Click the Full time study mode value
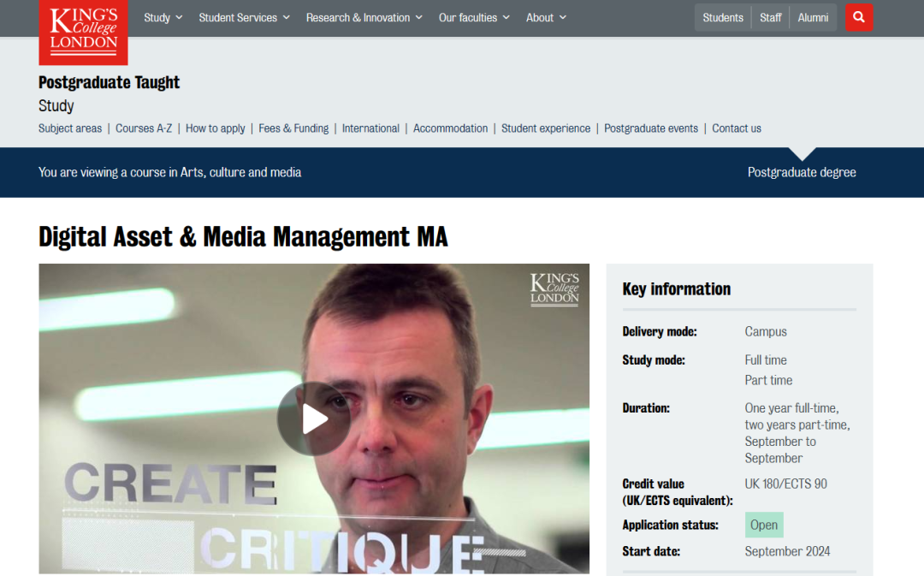924x576 pixels. pos(766,359)
